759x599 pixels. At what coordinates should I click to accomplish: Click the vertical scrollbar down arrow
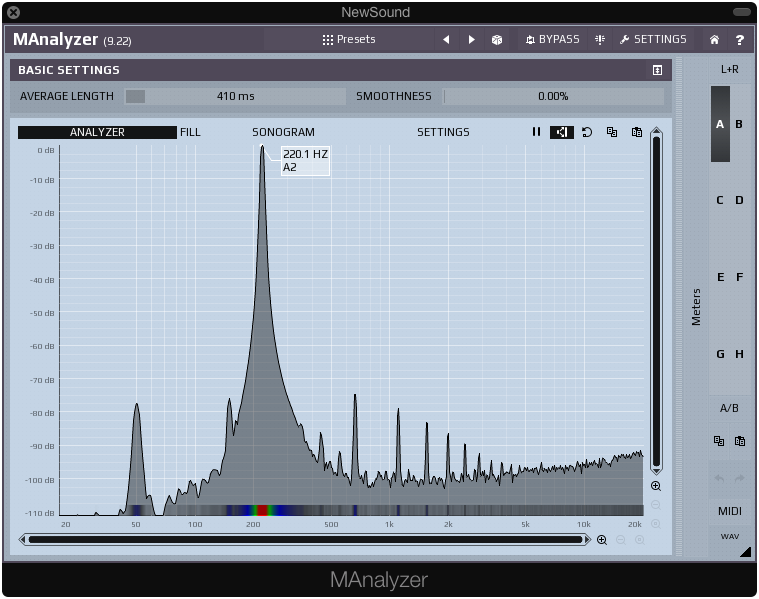[x=656, y=470]
